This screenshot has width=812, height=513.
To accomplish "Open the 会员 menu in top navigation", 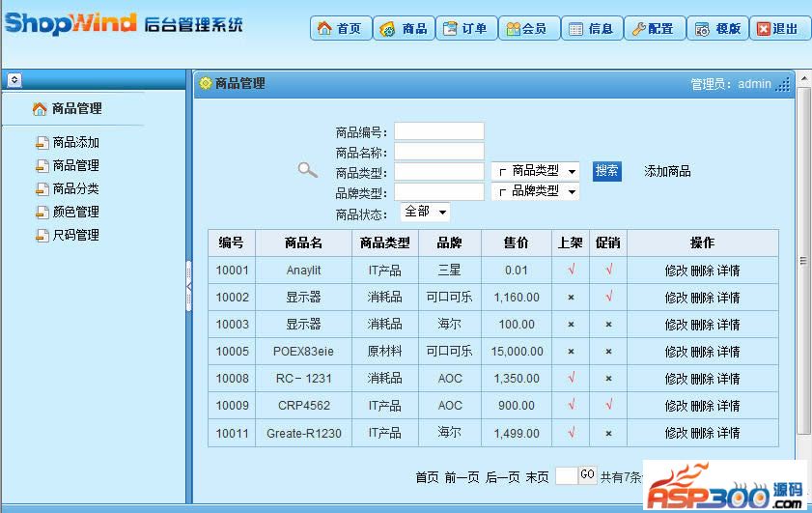I will click(x=525, y=29).
